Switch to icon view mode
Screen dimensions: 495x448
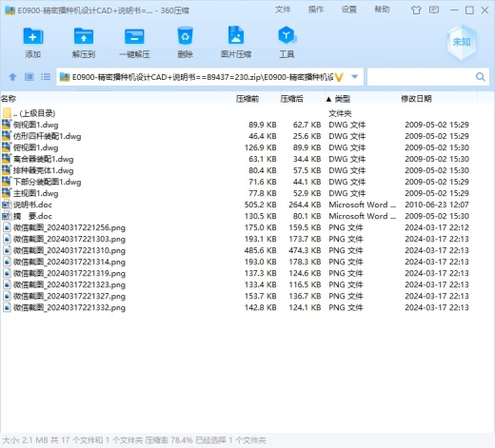pyautogui.click(x=30, y=77)
